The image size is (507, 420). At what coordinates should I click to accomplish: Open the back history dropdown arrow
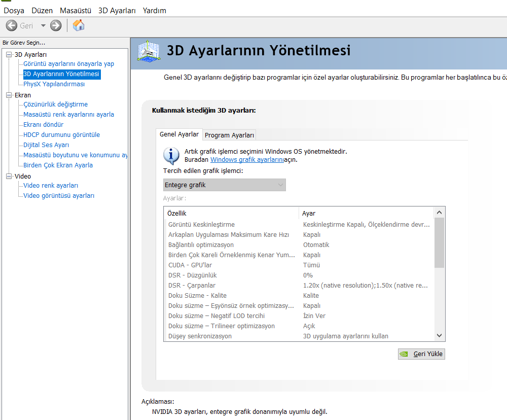click(x=43, y=25)
